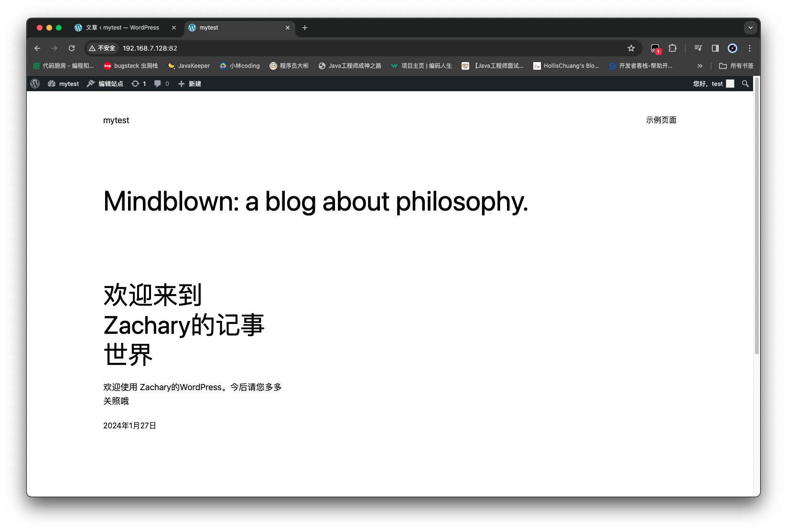Image resolution: width=787 pixels, height=532 pixels.
Task: Click the 2024年1月27日 post date
Action: coord(129,426)
